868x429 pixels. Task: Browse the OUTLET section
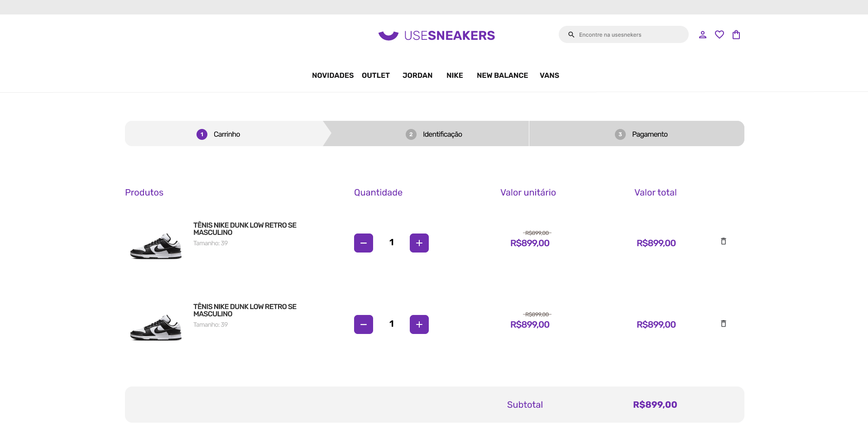[x=375, y=76]
